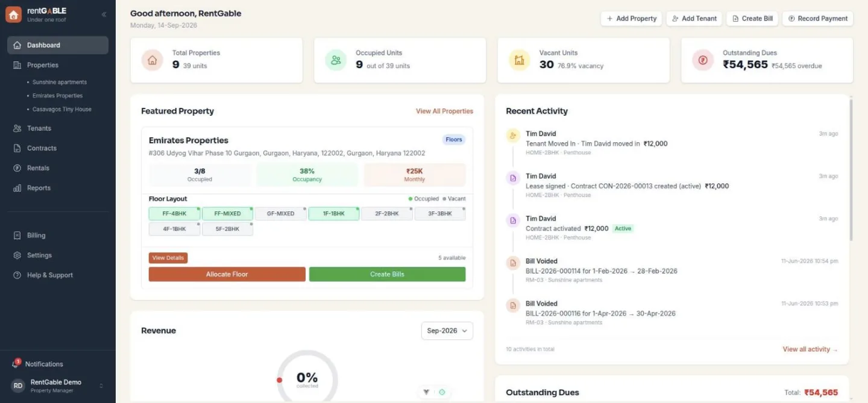This screenshot has height=403, width=868.
Task: Click the Create Bill button
Action: point(752,19)
